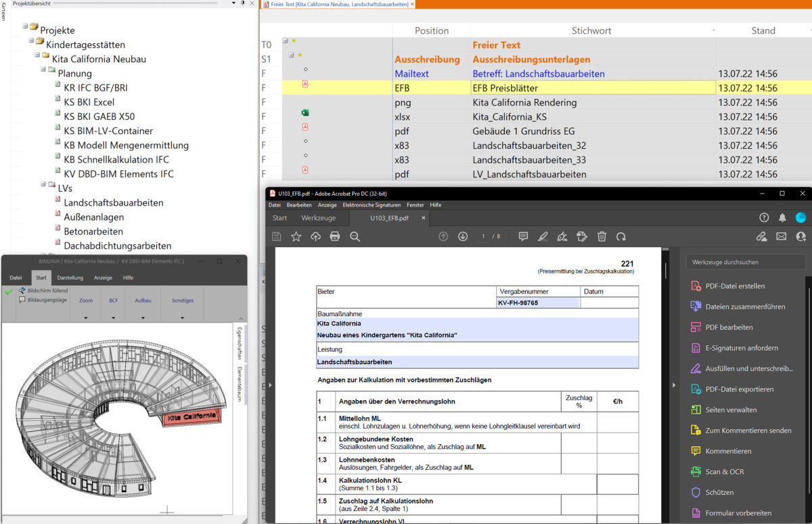Image resolution: width=812 pixels, height=524 pixels.
Task: Open the Anzeige menu in Acrobat
Action: pyautogui.click(x=328, y=205)
